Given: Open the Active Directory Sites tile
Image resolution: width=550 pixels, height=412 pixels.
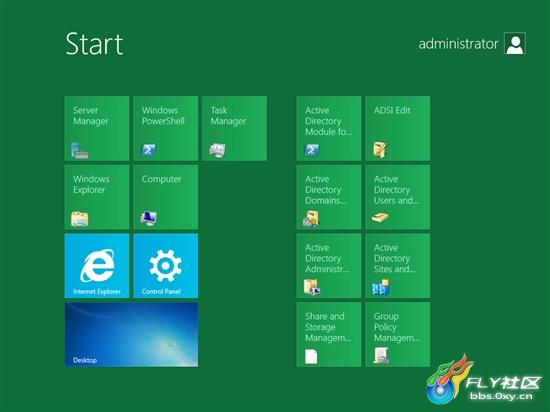Looking at the screenshot, I should 398,266.
